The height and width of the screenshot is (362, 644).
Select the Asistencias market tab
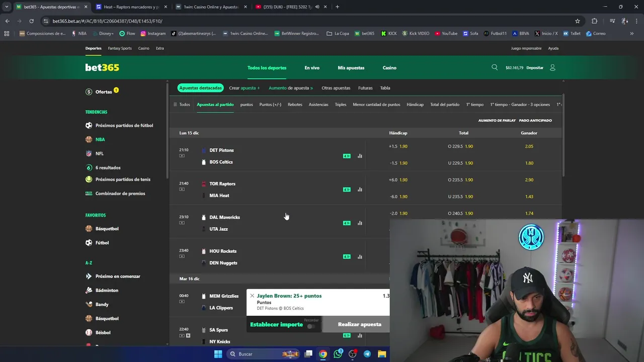pos(318,105)
